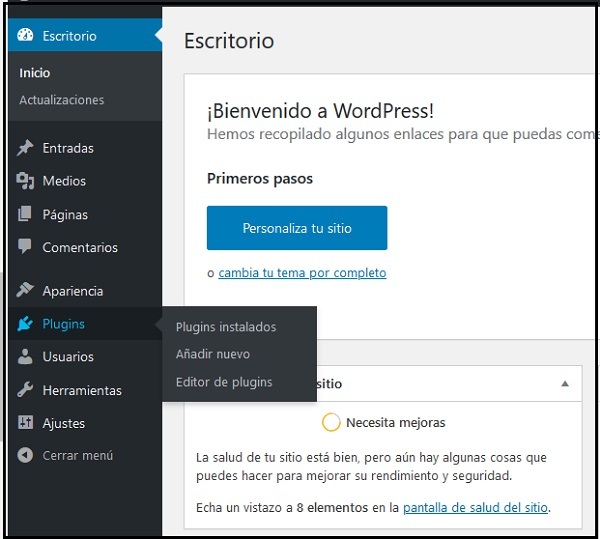This screenshot has width=600, height=539.
Task: Click the Necesita mejoras text
Action: point(396,423)
